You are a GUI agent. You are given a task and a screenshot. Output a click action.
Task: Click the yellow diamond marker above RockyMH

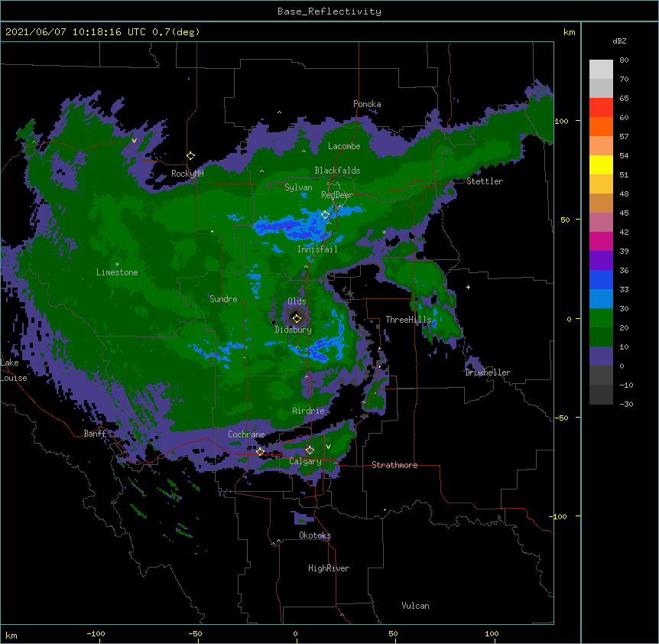190,156
